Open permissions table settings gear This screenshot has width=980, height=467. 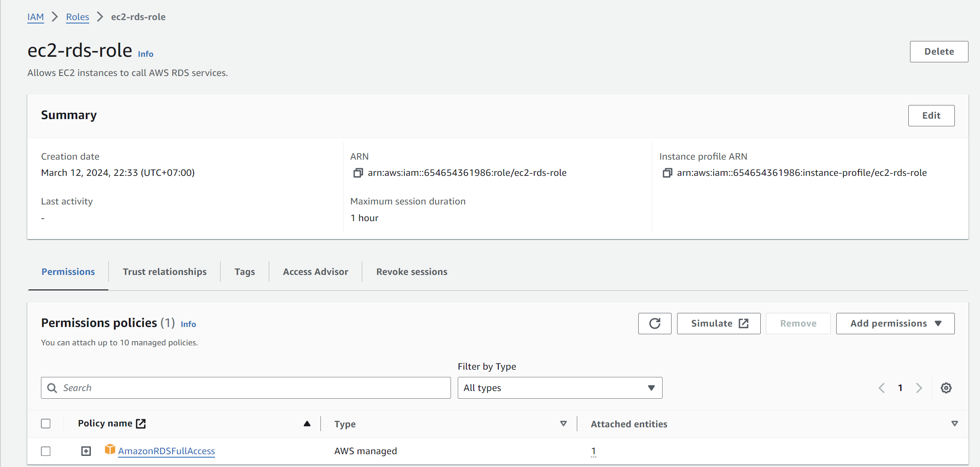click(946, 388)
